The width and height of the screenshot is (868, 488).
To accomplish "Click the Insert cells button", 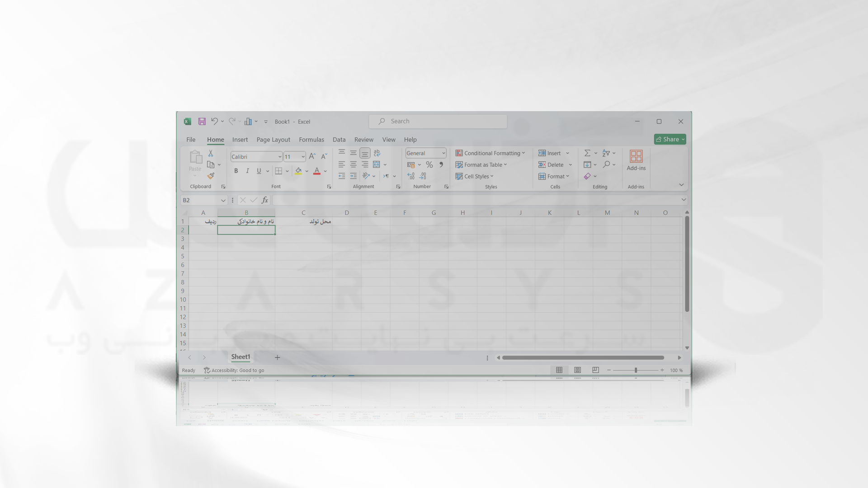I will point(550,153).
